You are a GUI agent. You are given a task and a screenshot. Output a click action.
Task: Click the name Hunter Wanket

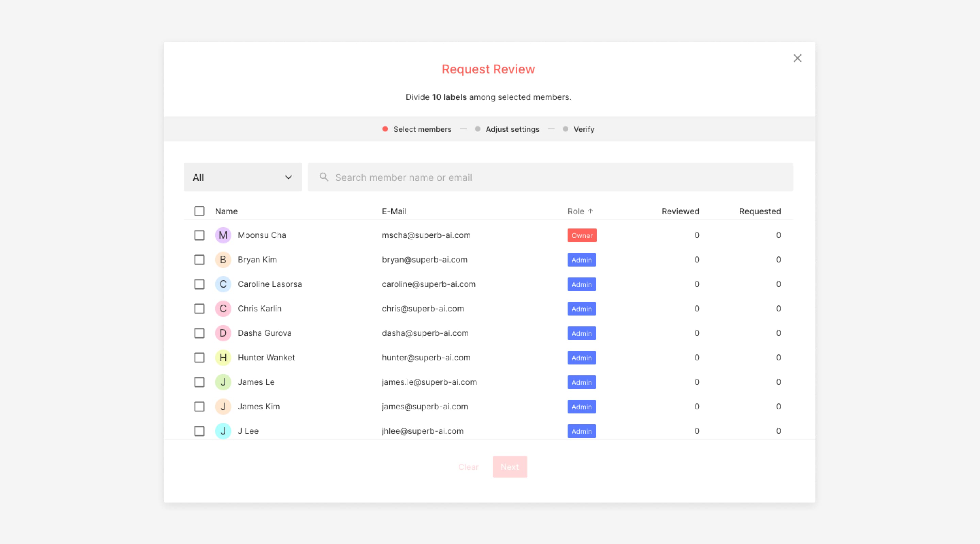pos(266,358)
